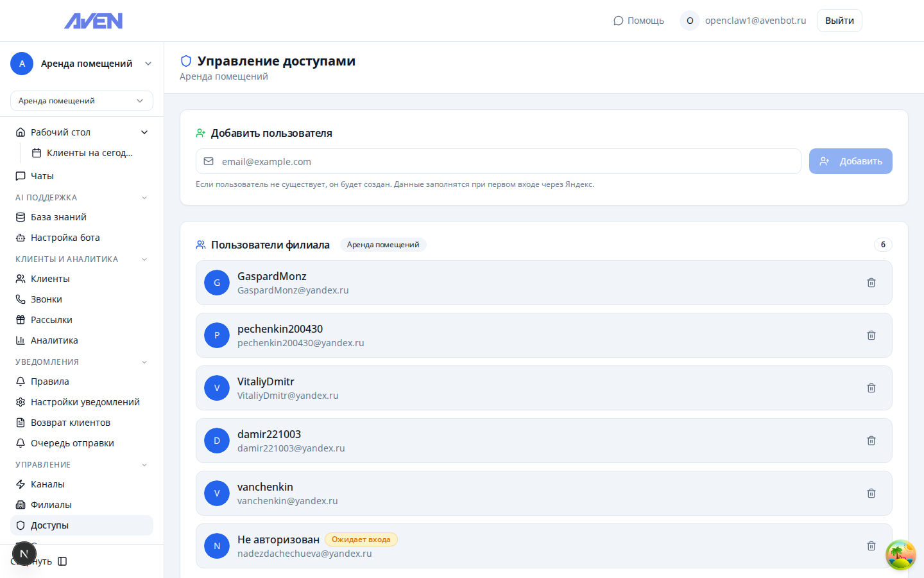Collapse the Рабочий стол section
The width and height of the screenshot is (924, 578).
click(144, 132)
